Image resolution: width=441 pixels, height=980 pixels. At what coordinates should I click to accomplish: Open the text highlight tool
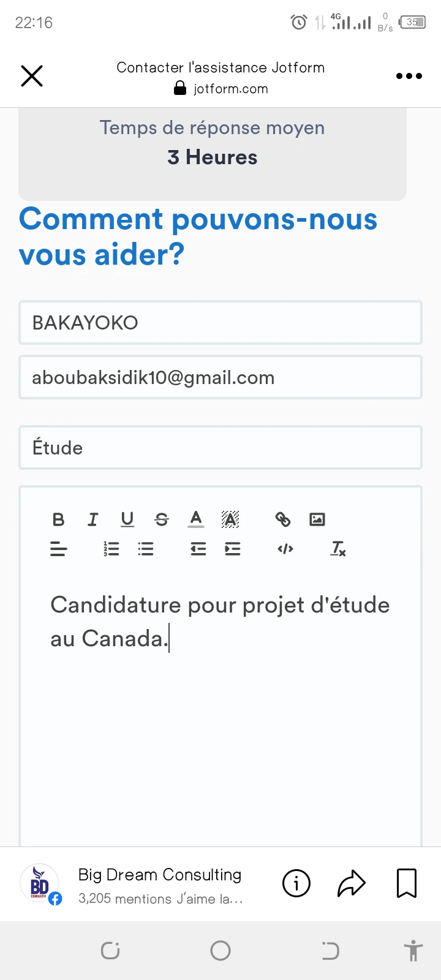tap(229, 519)
